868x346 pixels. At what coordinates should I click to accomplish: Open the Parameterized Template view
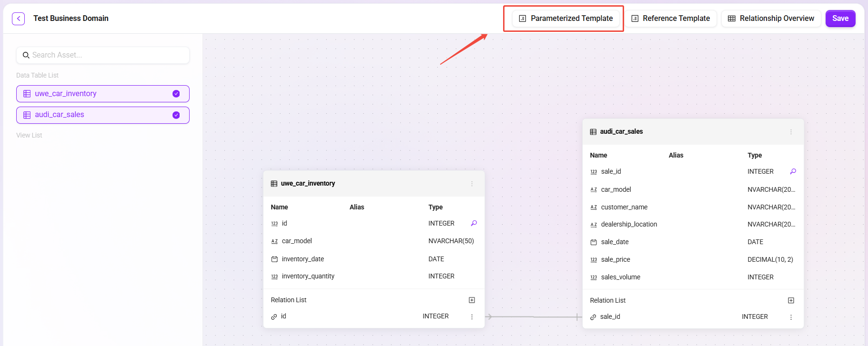(x=565, y=19)
